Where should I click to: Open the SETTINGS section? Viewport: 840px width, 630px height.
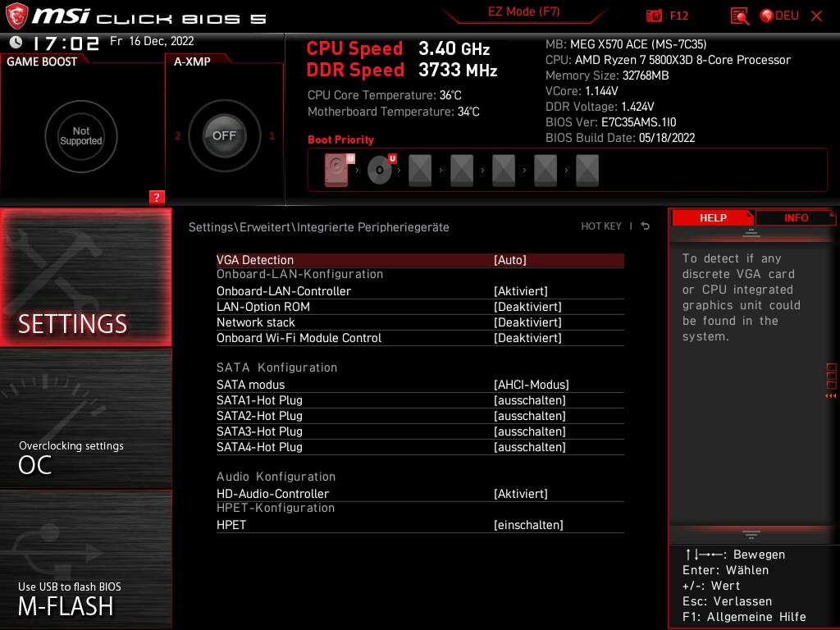click(85, 277)
